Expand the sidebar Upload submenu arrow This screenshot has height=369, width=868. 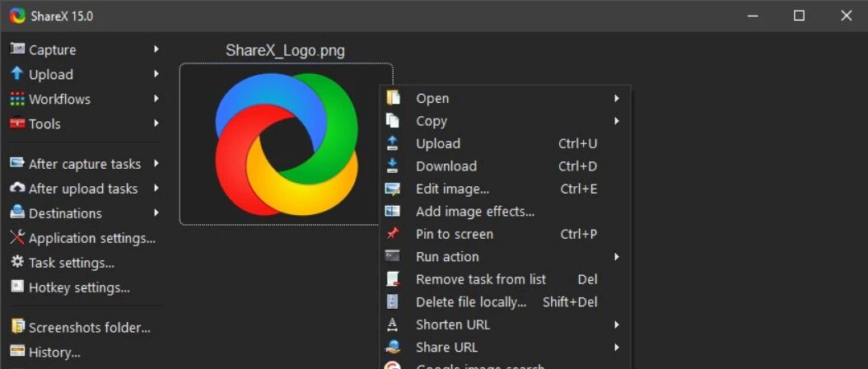point(156,73)
